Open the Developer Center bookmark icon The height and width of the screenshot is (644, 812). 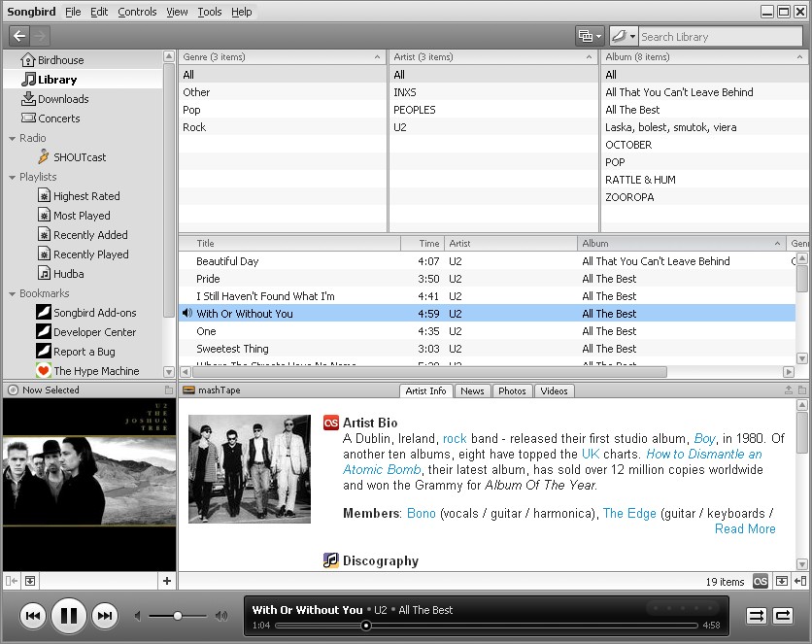44,332
